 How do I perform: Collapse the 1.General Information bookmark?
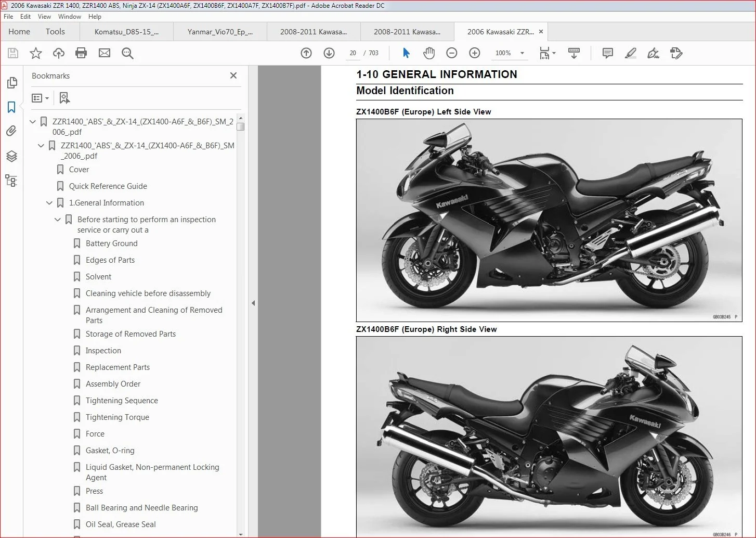(49, 203)
